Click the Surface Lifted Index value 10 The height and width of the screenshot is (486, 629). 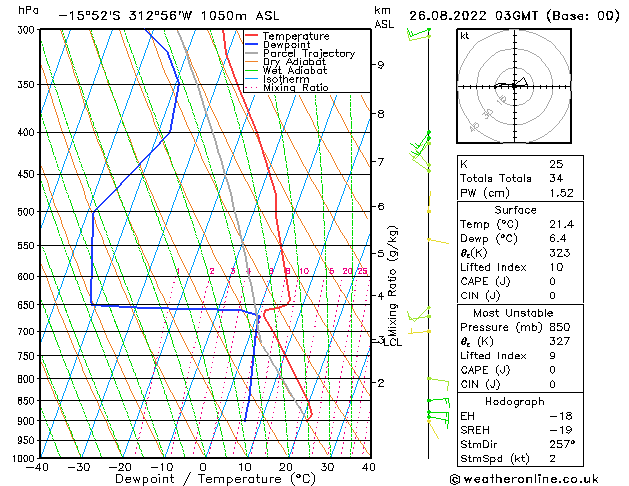pos(556,267)
